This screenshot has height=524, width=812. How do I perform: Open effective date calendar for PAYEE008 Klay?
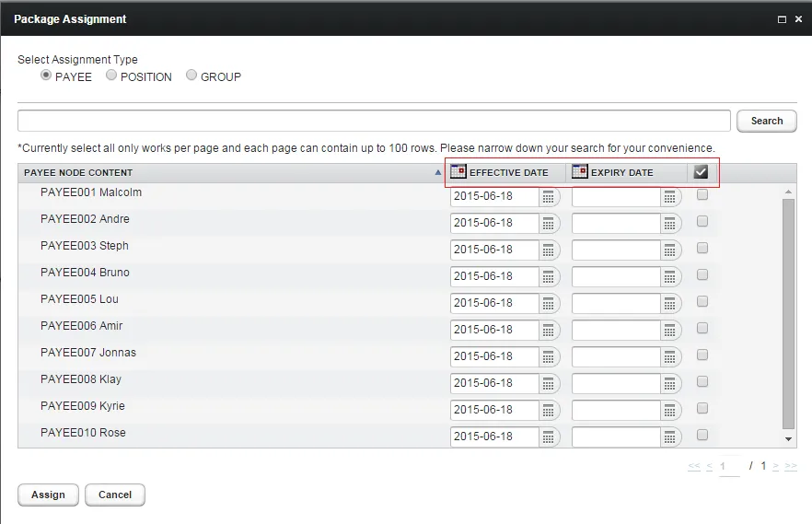(x=548, y=384)
